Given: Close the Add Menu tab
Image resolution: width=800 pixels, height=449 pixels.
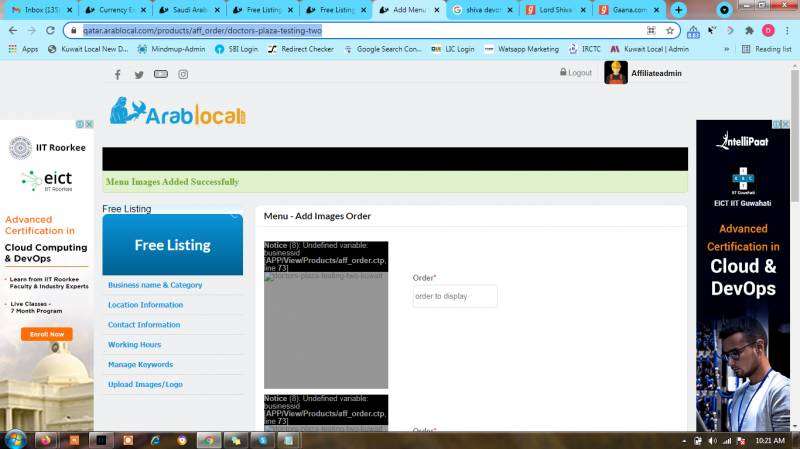Looking at the screenshot, I should click(436, 10).
